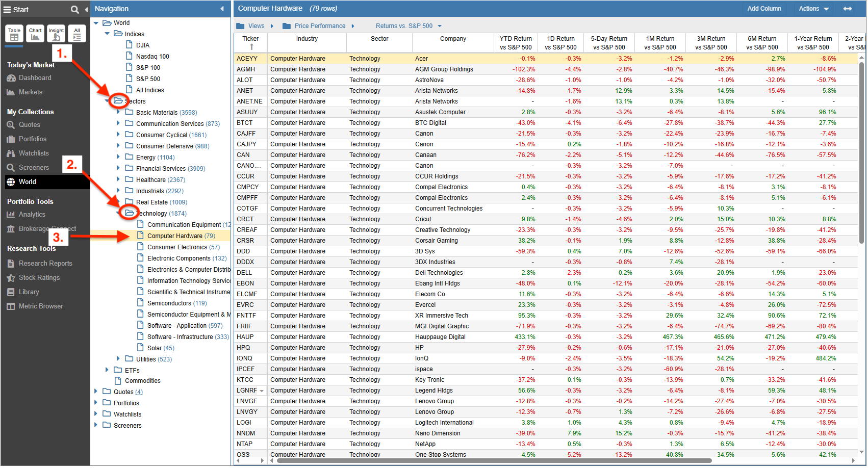Collapse the World tree node

tap(96, 23)
